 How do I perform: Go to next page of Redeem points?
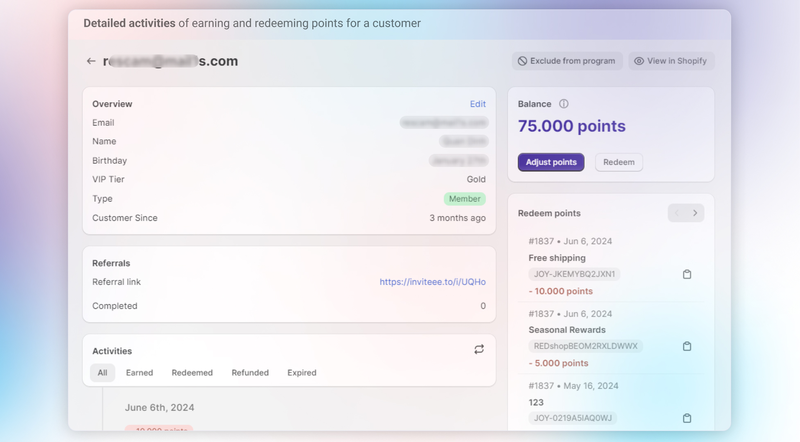[695, 213]
